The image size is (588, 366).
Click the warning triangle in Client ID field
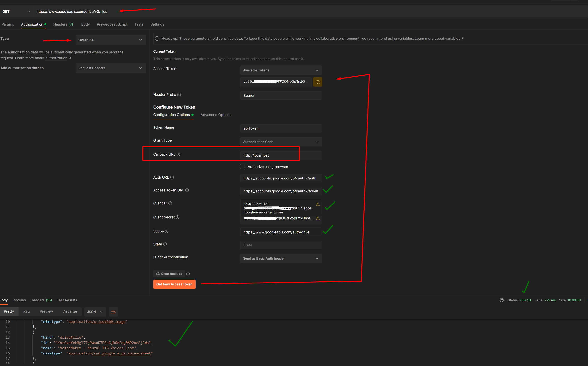(318, 204)
